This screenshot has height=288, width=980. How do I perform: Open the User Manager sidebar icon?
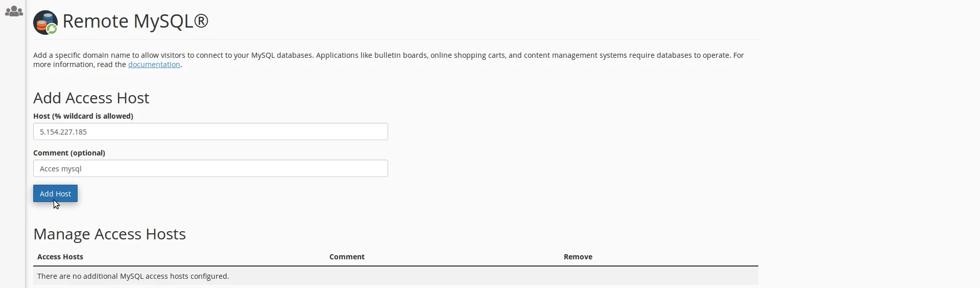[14, 11]
